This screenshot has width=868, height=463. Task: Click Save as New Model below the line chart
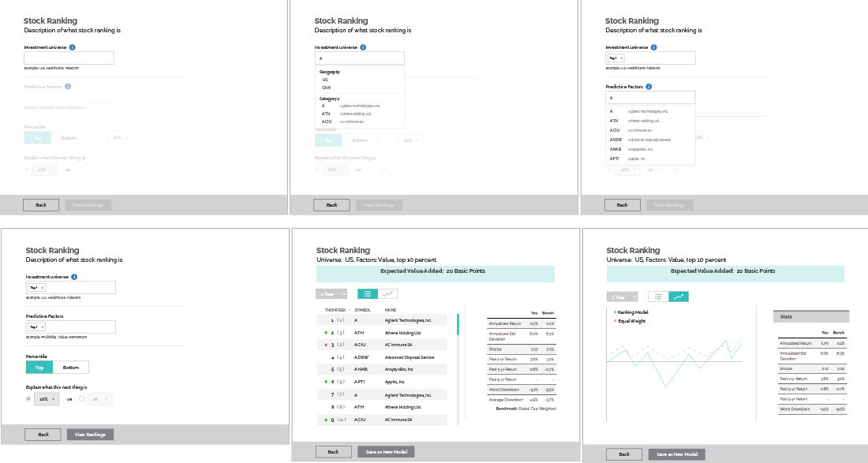coord(676,454)
